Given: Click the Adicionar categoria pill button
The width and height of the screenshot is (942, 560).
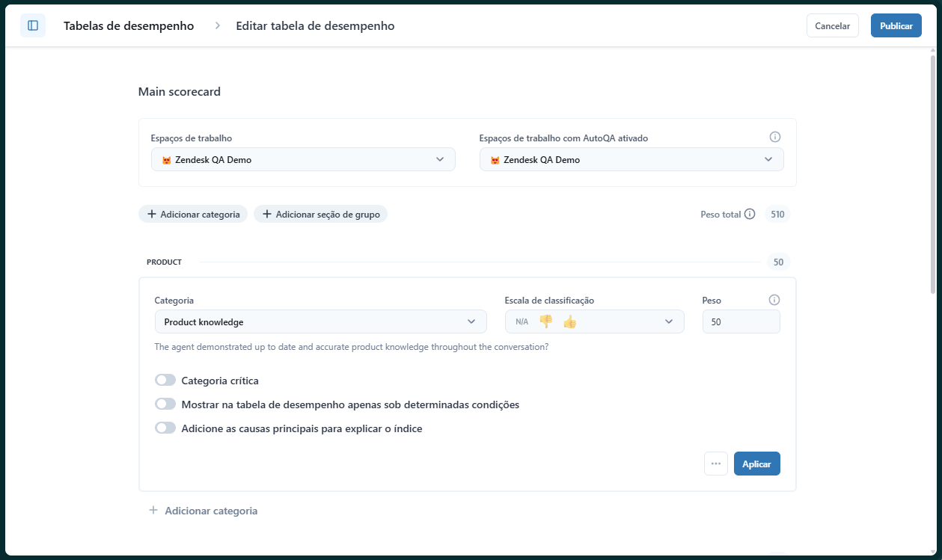Looking at the screenshot, I should pyautogui.click(x=193, y=214).
